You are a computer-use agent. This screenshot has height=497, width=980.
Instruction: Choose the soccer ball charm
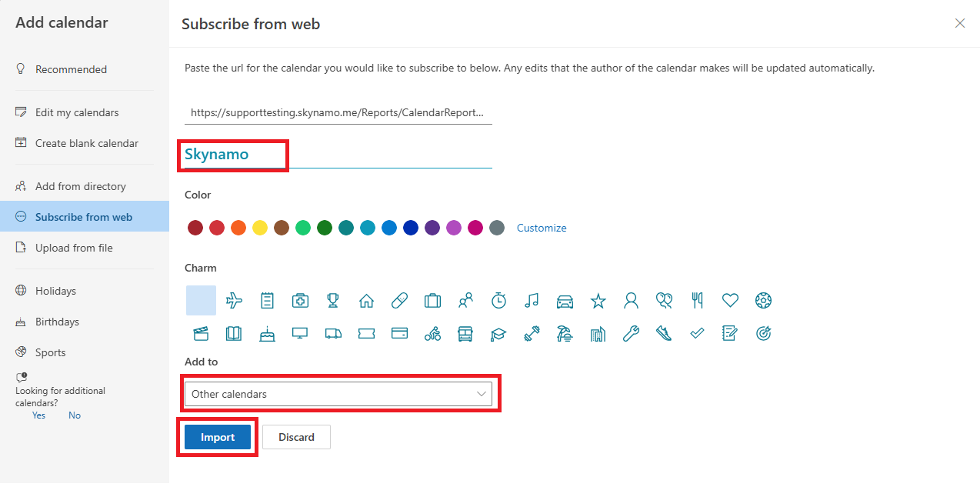point(763,301)
